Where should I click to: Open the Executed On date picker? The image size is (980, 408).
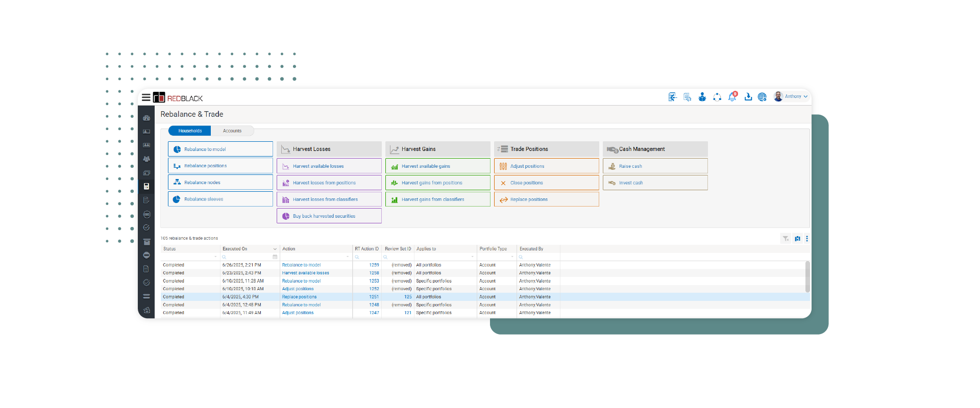[275, 257]
